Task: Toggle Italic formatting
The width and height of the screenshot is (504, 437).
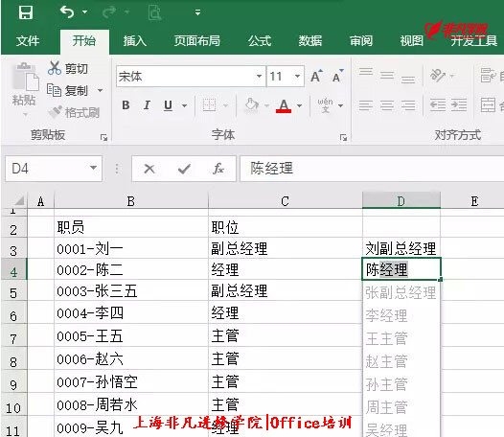Action: point(147,105)
